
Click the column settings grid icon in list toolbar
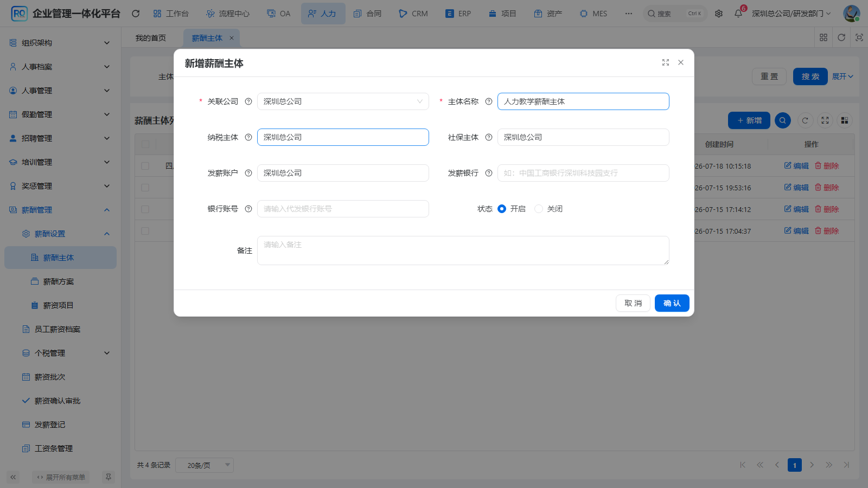click(x=845, y=120)
